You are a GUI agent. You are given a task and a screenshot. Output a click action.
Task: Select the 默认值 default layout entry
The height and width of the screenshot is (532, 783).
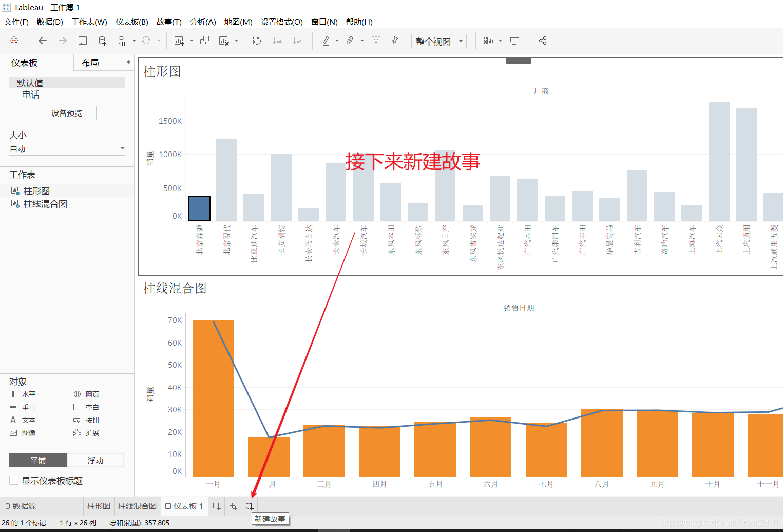pos(67,83)
